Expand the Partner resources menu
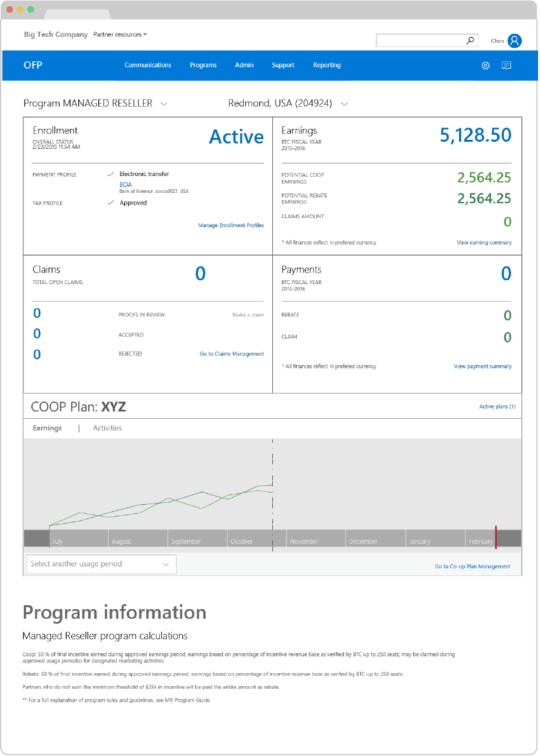Viewport: 540px width, 756px height. 120,33
